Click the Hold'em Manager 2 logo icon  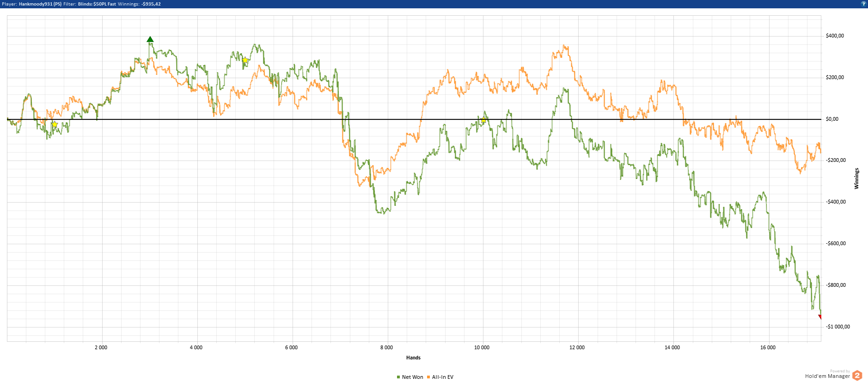click(857, 376)
